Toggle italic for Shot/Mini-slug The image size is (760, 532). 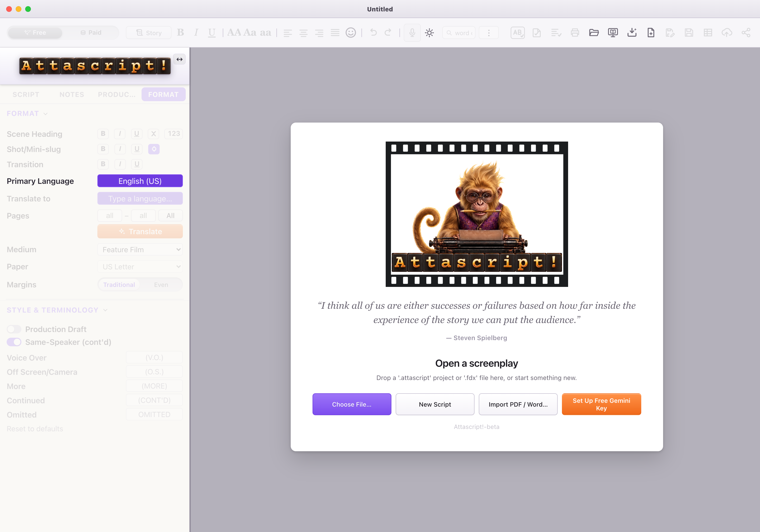(120, 149)
